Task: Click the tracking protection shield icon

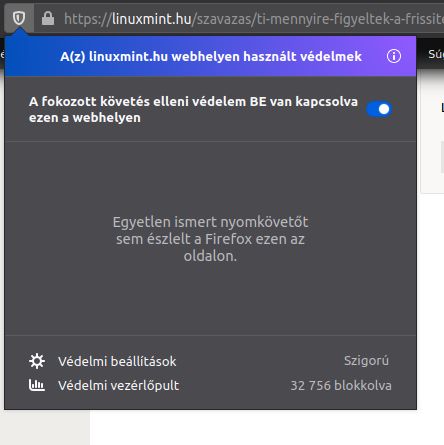Action: [19, 18]
